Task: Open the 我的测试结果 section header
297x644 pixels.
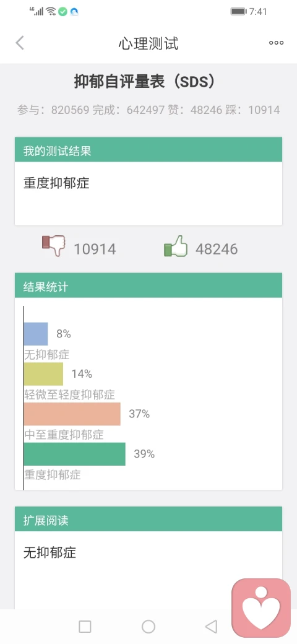Action: coord(148,149)
